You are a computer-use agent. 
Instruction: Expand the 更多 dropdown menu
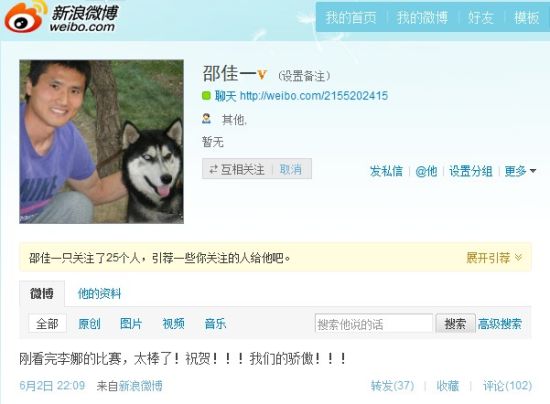520,171
